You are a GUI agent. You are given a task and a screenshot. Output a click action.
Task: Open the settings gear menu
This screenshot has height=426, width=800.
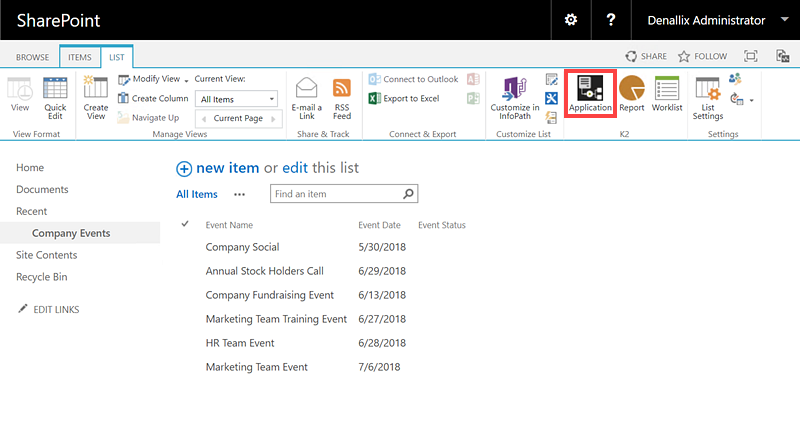coord(571,20)
